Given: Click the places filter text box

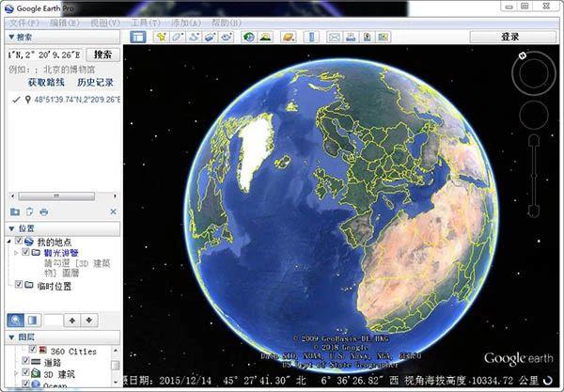Looking at the screenshot, I should point(53,320).
